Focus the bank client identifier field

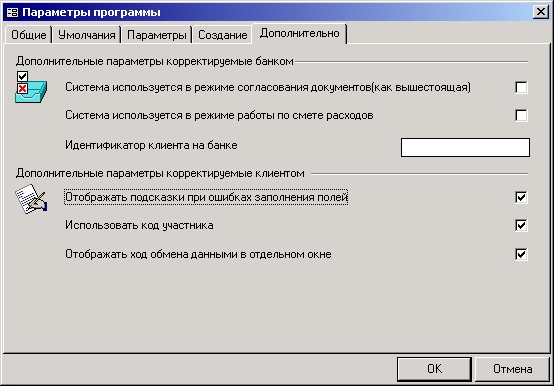point(465,147)
